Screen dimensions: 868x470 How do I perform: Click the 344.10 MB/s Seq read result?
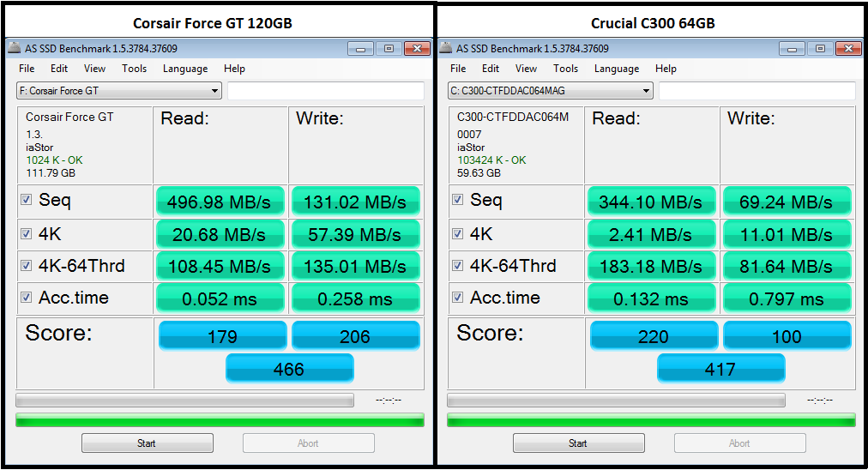[x=651, y=202]
